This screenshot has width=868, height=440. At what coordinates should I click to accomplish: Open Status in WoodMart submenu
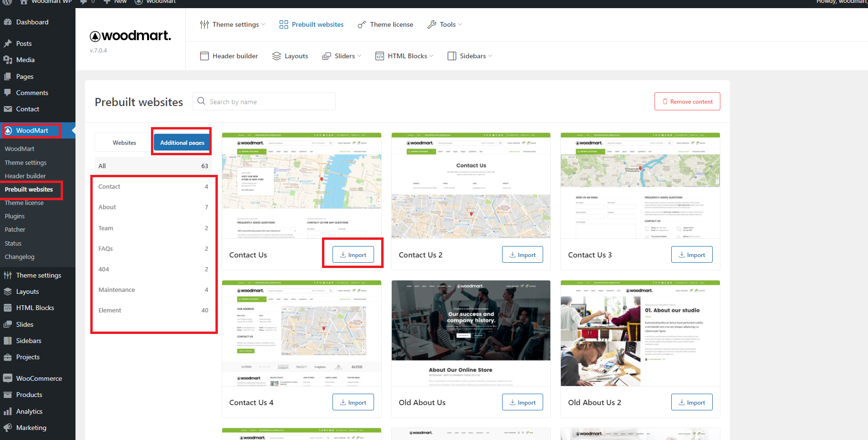[x=13, y=243]
